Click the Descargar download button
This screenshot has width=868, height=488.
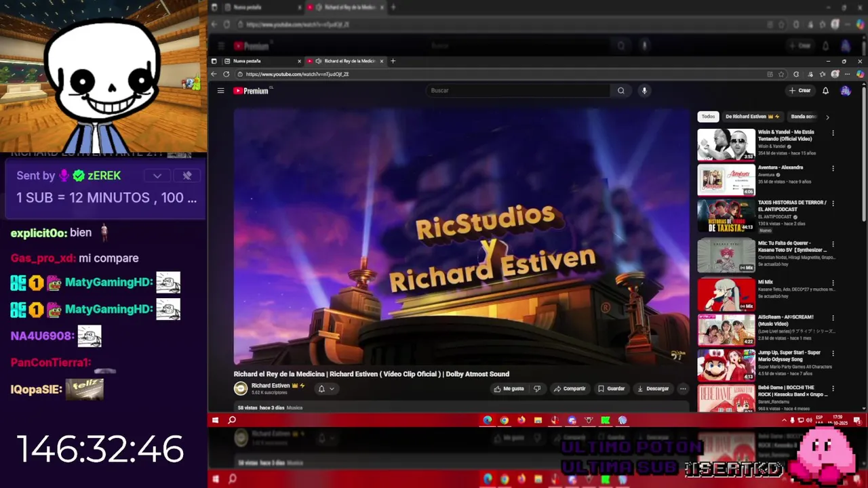coord(653,388)
